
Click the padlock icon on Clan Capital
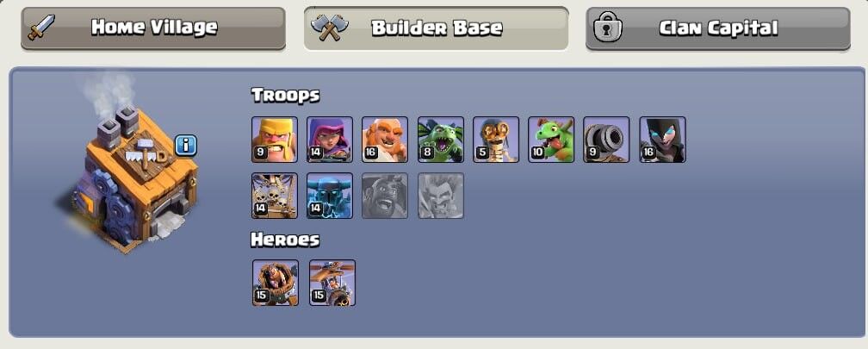608,28
